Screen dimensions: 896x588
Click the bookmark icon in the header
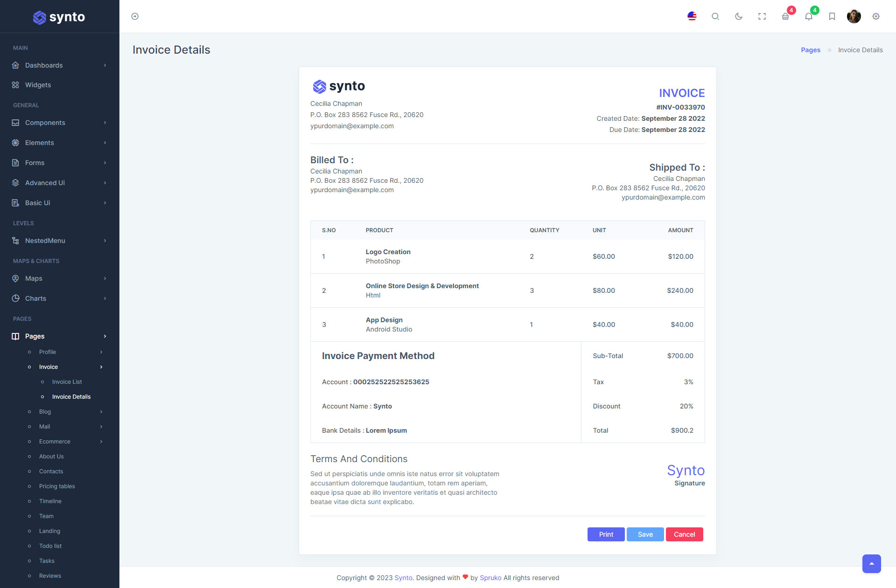coord(832,16)
